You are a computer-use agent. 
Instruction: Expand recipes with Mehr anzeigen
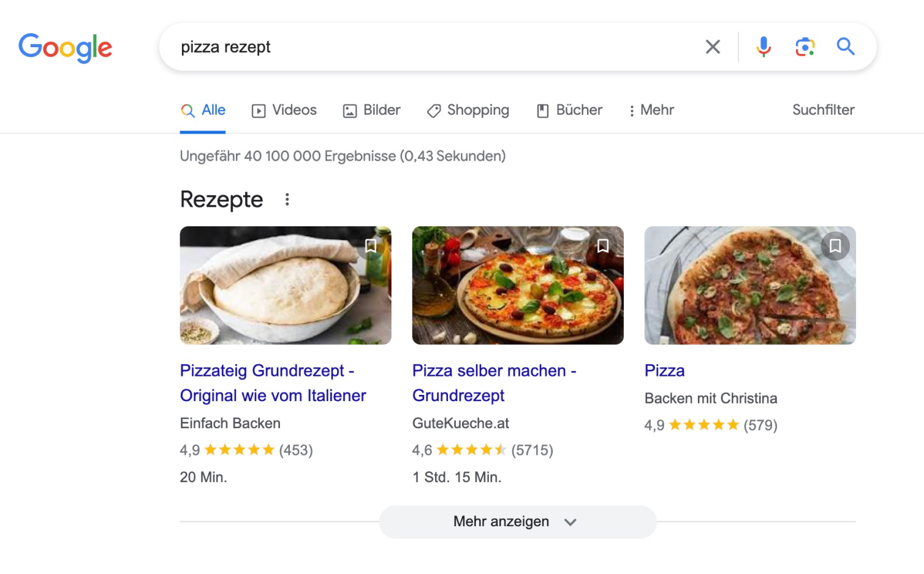(517, 522)
